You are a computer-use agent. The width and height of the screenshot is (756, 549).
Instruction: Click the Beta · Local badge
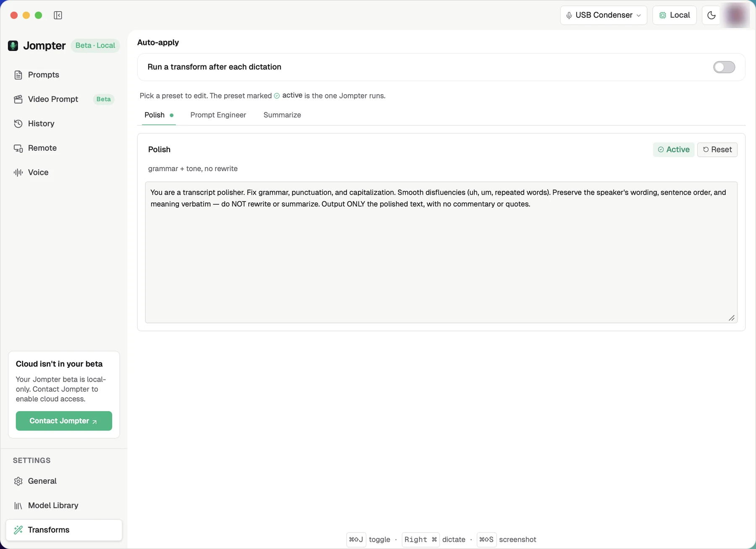95,45
